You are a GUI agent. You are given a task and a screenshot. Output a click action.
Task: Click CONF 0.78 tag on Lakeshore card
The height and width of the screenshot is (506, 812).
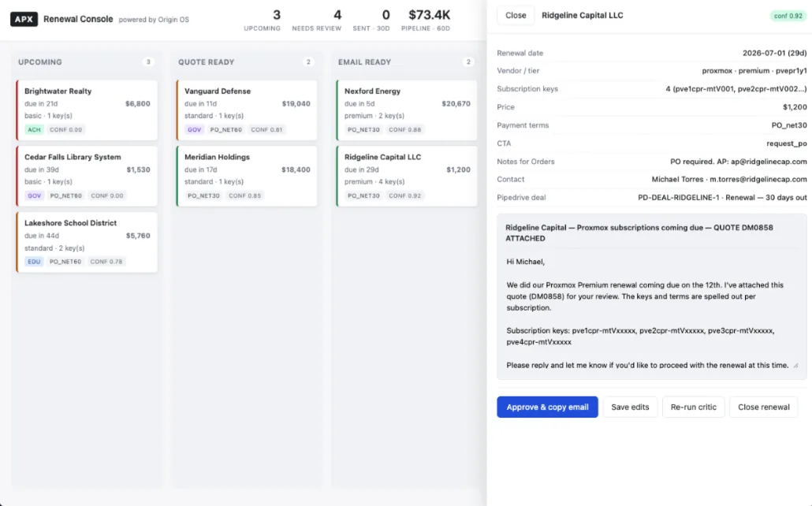(106, 262)
